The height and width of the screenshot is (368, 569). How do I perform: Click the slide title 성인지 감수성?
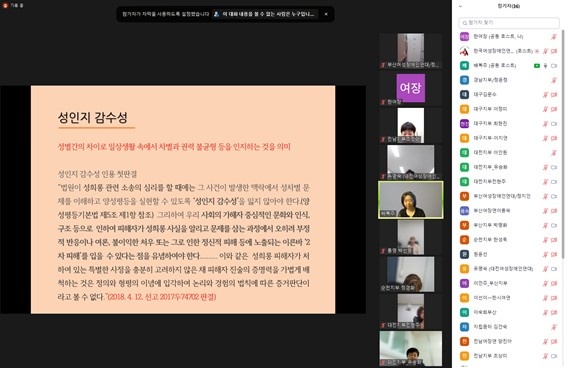[93, 117]
